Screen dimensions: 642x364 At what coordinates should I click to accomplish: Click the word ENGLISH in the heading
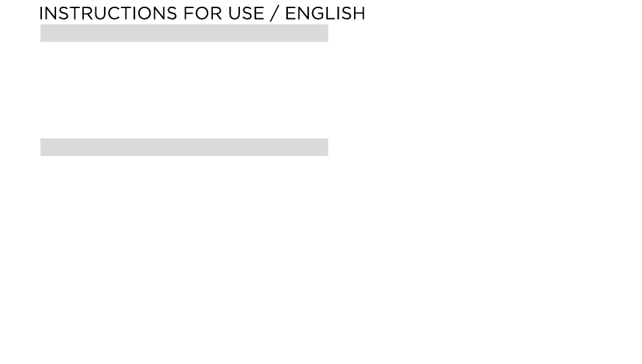click(x=325, y=14)
